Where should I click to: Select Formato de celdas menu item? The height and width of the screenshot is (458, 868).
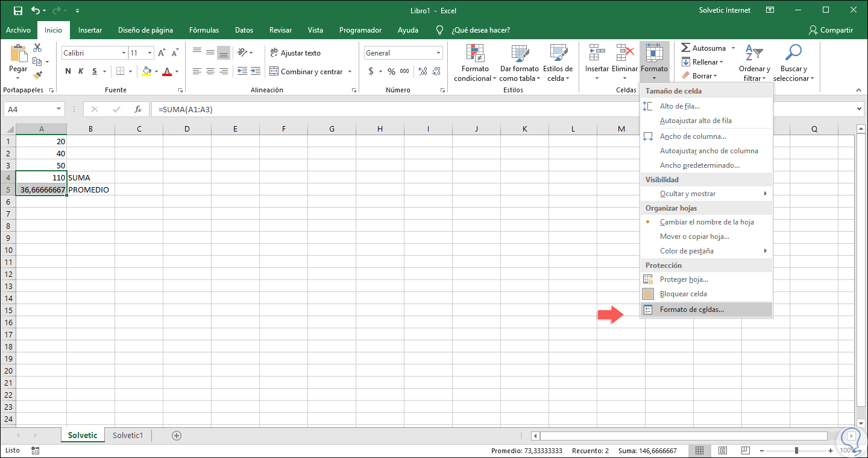[x=706, y=310]
